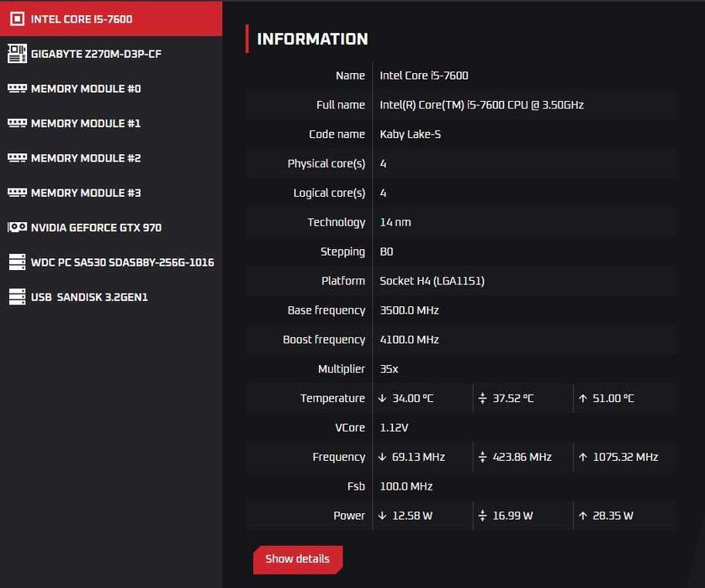Click the maximum power value 28.35 W
Image resolution: width=705 pixels, height=588 pixels.
[612, 516]
